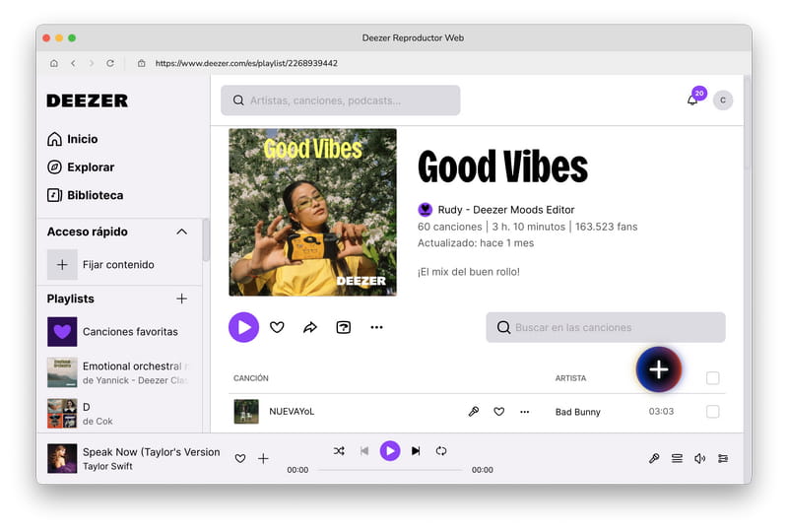Collapse the Acceso rápido section
This screenshot has height=532, width=788.
[182, 232]
